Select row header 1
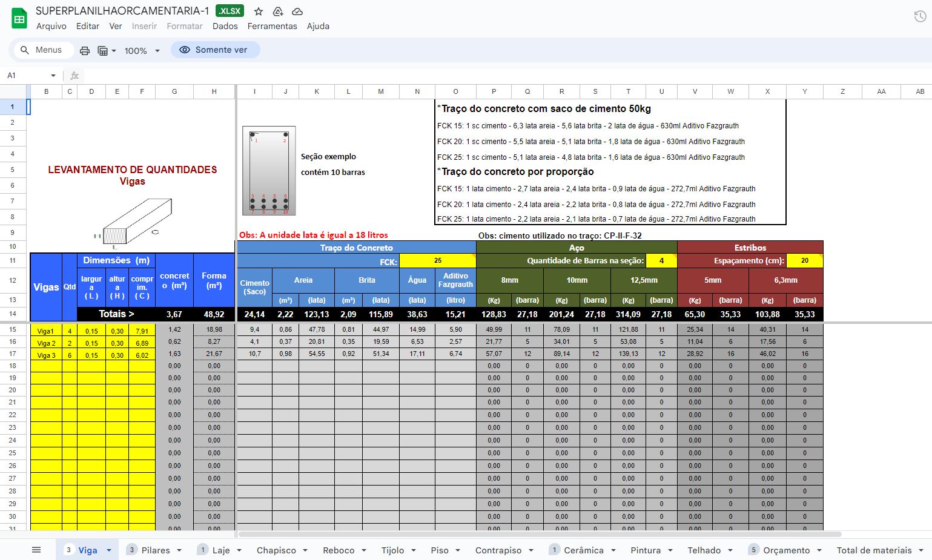Screen dimensions: 932x560 coord(12,107)
